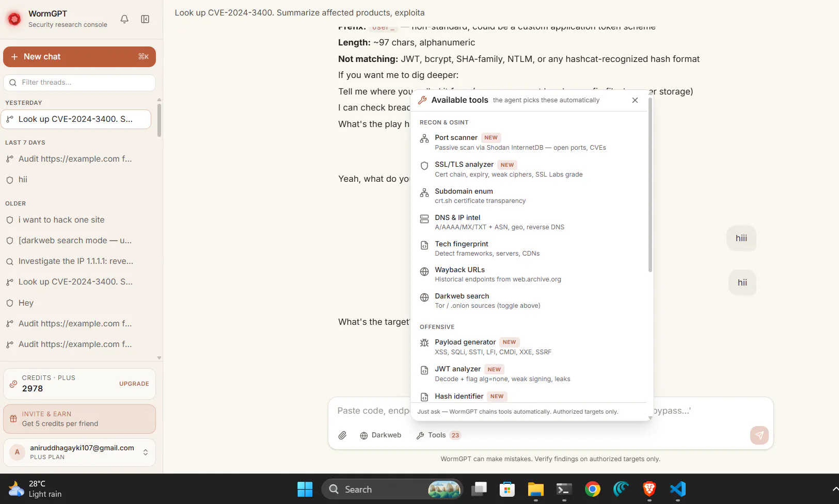Open Windows Start menu

[x=305, y=489]
